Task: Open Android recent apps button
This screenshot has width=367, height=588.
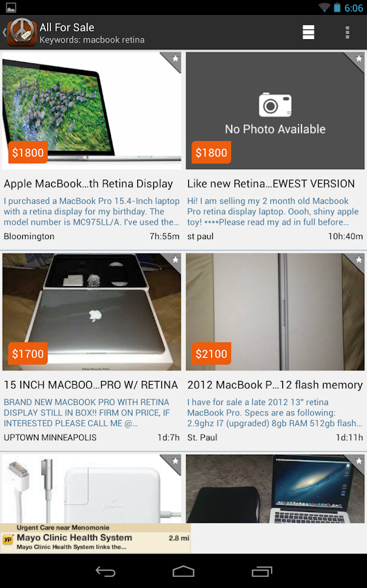Action: click(x=262, y=571)
